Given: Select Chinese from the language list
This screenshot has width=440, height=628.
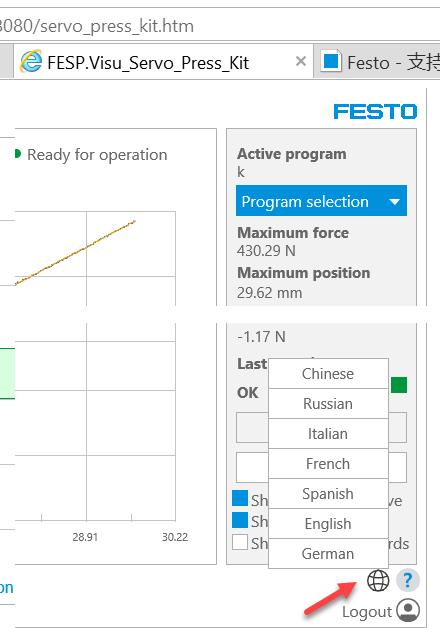Looking at the screenshot, I should click(328, 373).
